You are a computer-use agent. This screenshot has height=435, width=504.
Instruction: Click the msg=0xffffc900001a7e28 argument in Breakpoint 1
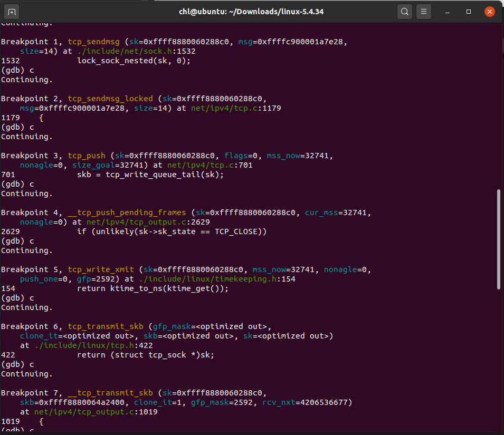point(291,42)
